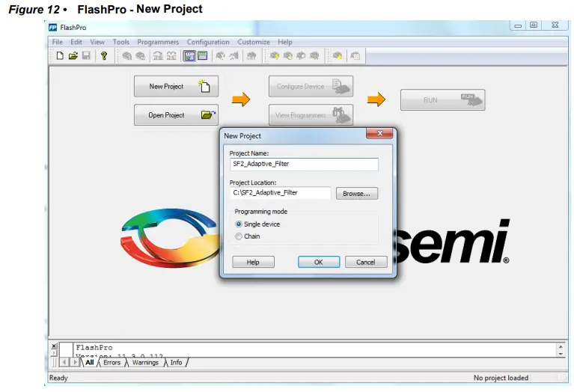
Task: Confirm the New Project dialog with OK
Action: pyautogui.click(x=319, y=262)
